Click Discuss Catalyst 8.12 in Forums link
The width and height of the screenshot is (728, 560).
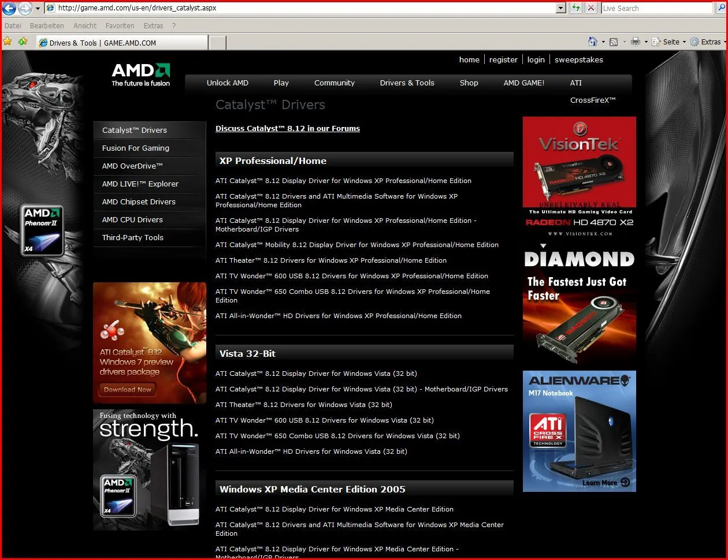[x=287, y=128]
